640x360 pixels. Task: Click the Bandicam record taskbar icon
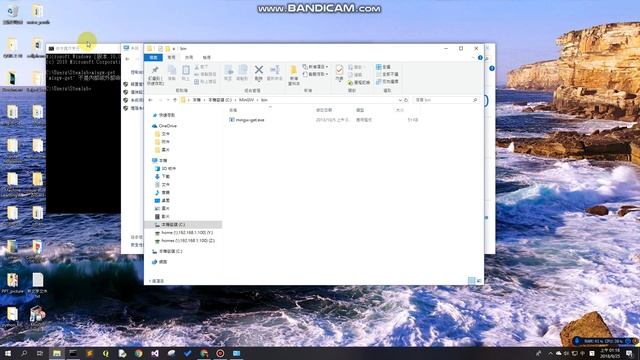220,353
